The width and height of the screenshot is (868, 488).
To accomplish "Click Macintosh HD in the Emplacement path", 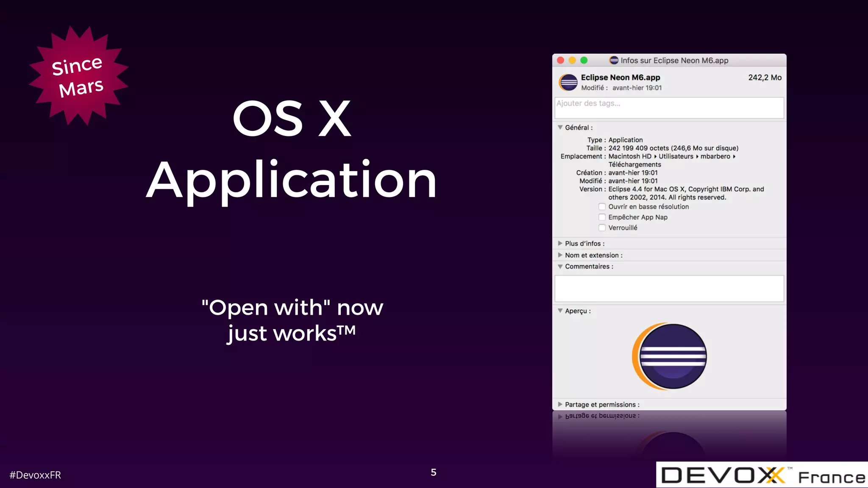I will coord(630,156).
